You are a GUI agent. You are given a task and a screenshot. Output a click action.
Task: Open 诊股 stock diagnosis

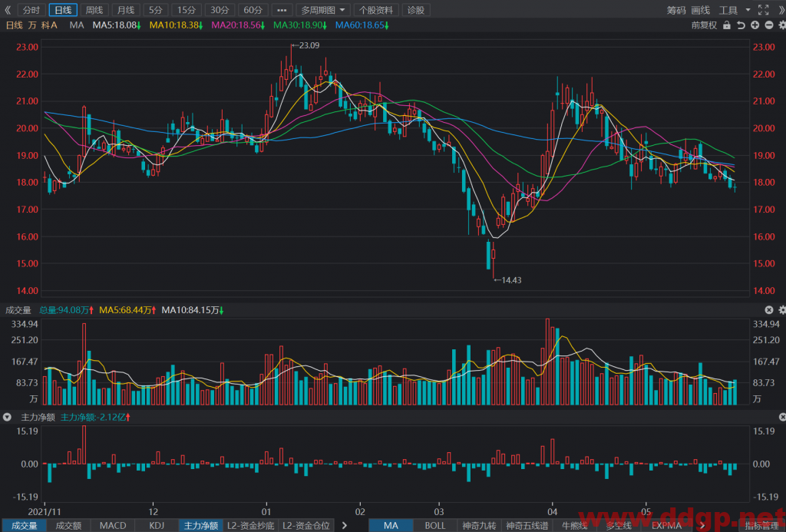416,10
